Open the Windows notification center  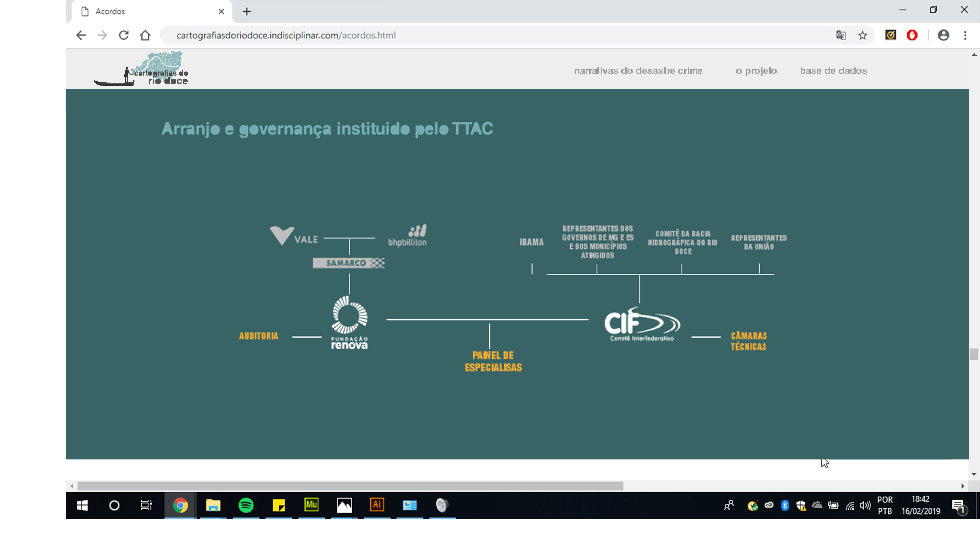click(x=958, y=506)
